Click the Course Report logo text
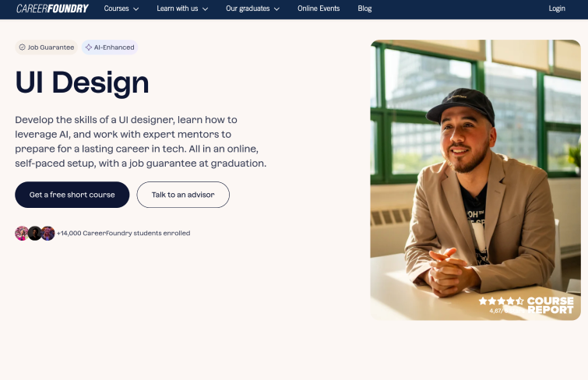588x380 pixels. (551, 305)
